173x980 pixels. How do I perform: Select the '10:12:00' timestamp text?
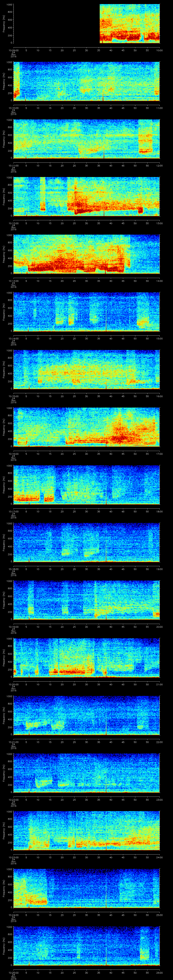pyautogui.click(x=13, y=223)
